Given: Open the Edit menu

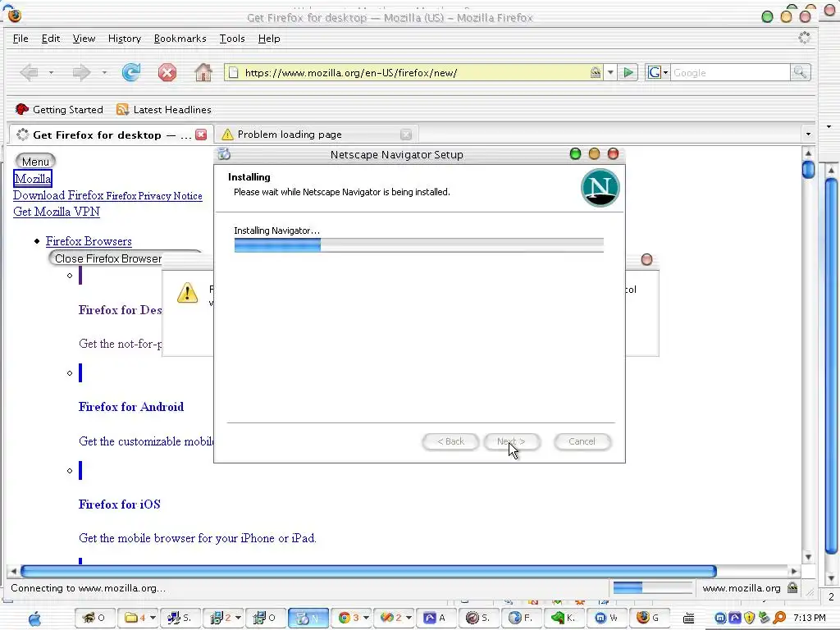Looking at the screenshot, I should click(50, 39).
